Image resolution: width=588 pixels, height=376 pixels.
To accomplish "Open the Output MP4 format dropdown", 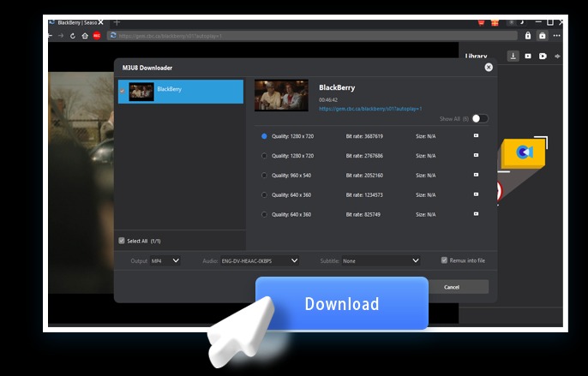I will click(x=165, y=260).
